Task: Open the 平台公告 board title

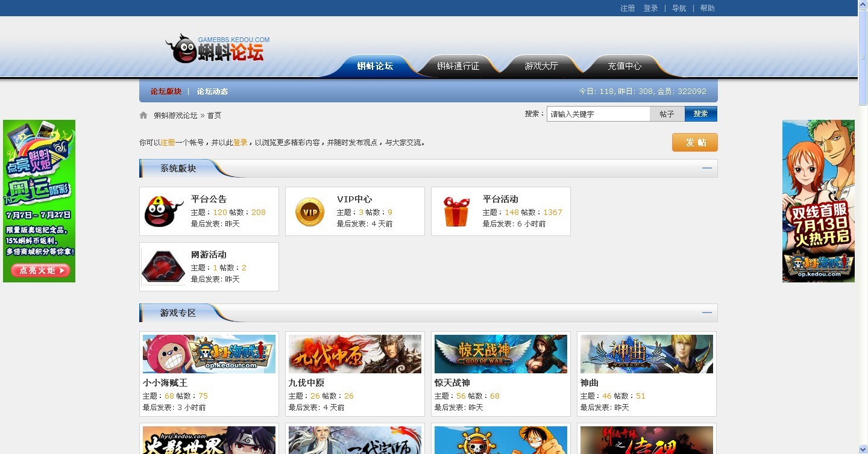Action: (x=209, y=199)
